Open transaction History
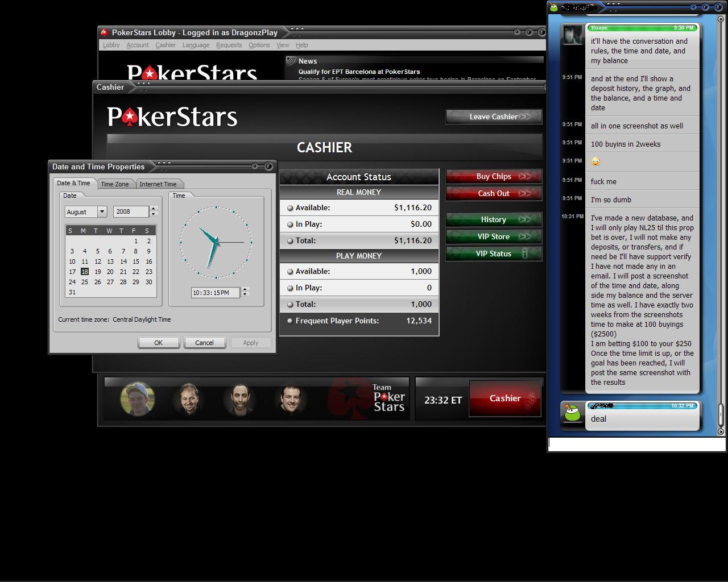 (x=494, y=219)
